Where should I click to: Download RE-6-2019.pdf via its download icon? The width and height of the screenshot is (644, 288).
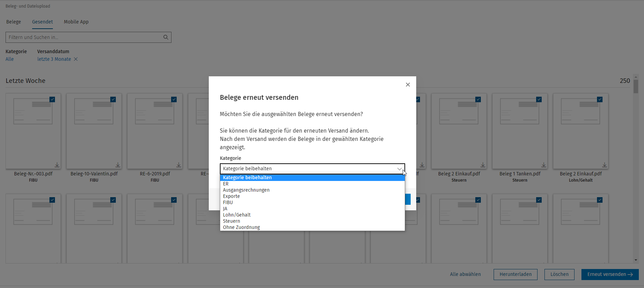click(x=179, y=165)
